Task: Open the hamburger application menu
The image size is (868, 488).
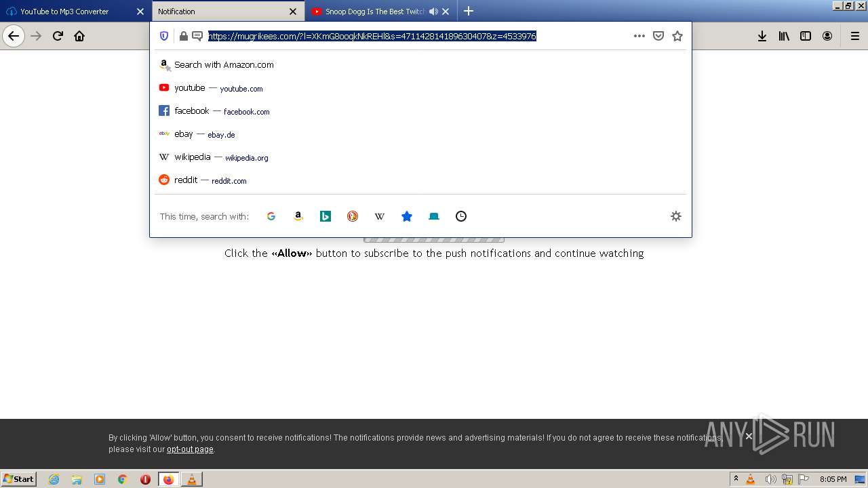Action: pyautogui.click(x=854, y=36)
